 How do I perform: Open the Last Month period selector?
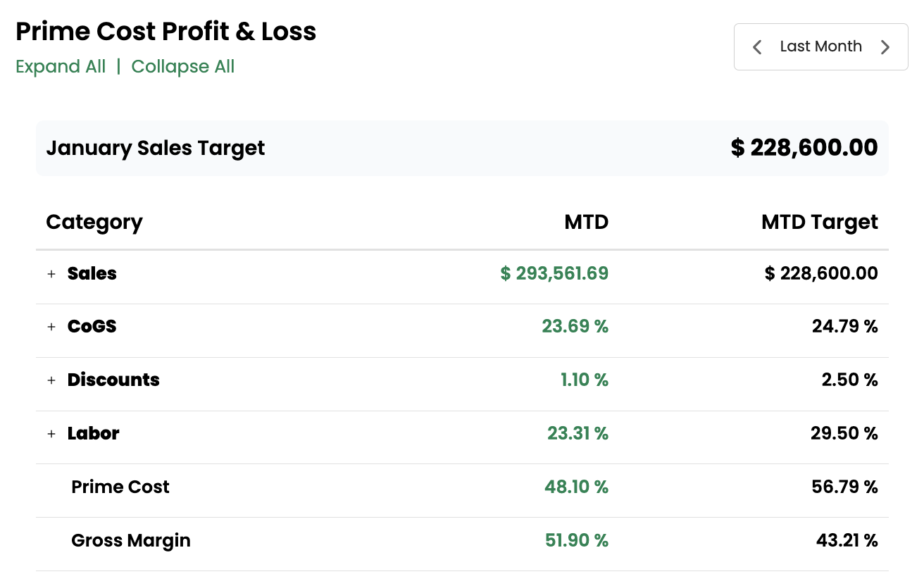click(x=820, y=46)
